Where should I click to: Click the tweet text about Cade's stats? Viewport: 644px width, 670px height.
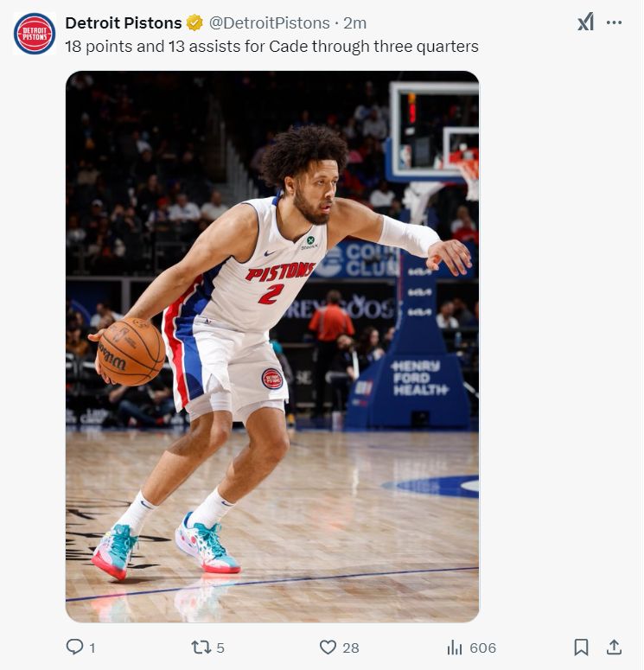[272, 46]
